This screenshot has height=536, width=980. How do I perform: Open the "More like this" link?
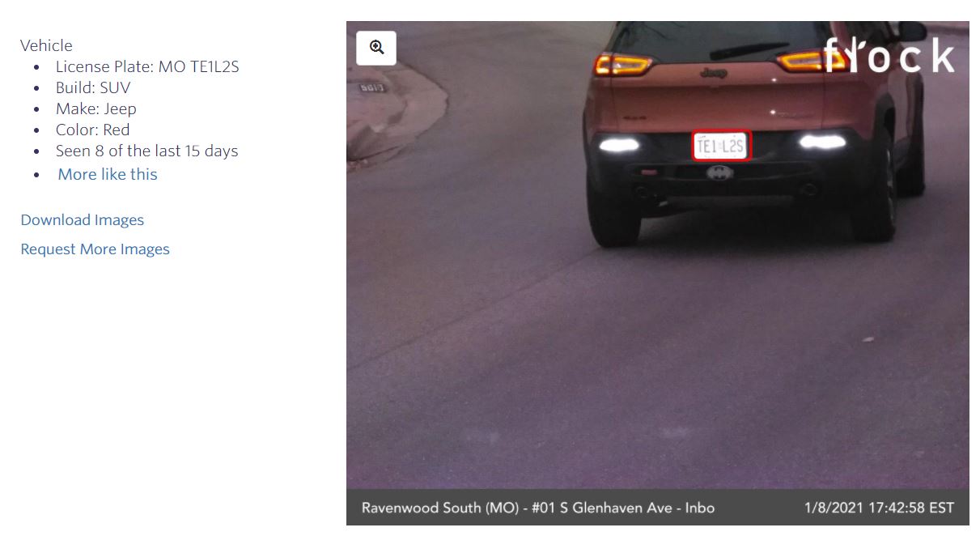(108, 174)
